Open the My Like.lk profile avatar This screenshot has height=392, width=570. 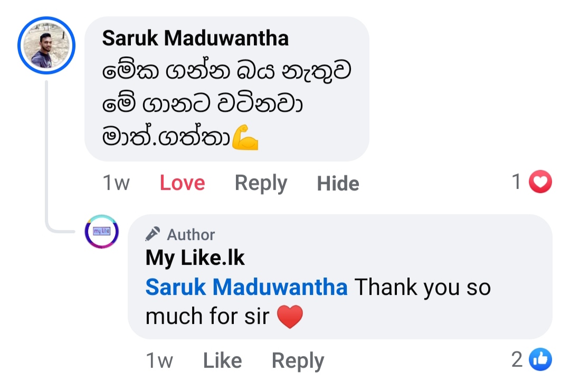click(x=102, y=232)
